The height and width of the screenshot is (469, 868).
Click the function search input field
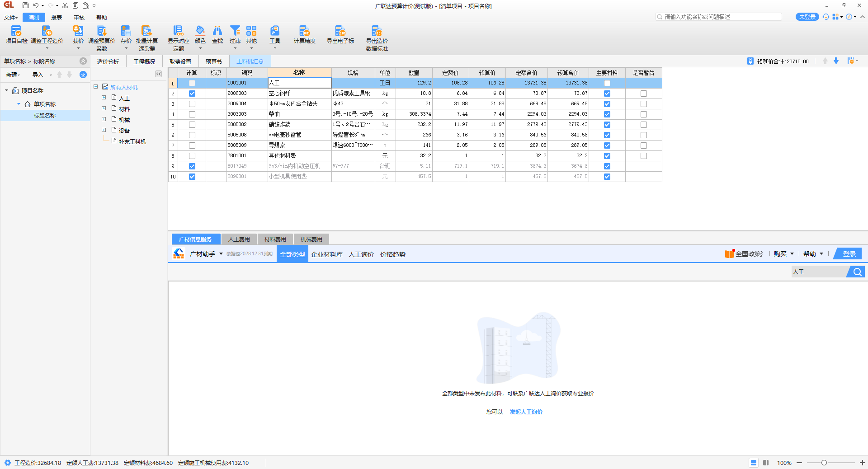point(719,17)
